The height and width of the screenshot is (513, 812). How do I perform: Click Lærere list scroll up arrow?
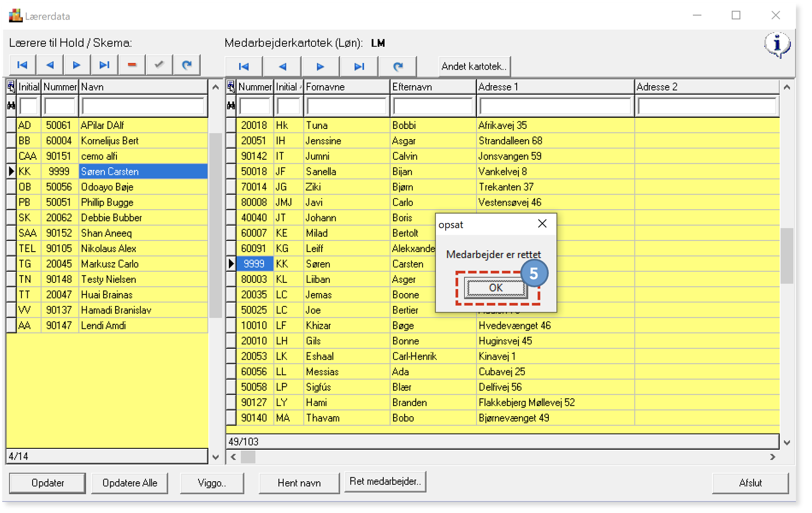(x=215, y=87)
